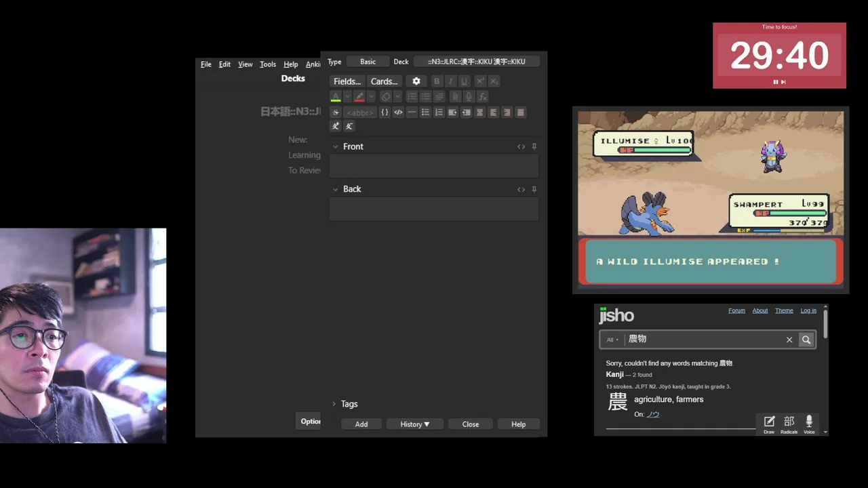Toggle sticky pin on Back field

click(x=534, y=189)
